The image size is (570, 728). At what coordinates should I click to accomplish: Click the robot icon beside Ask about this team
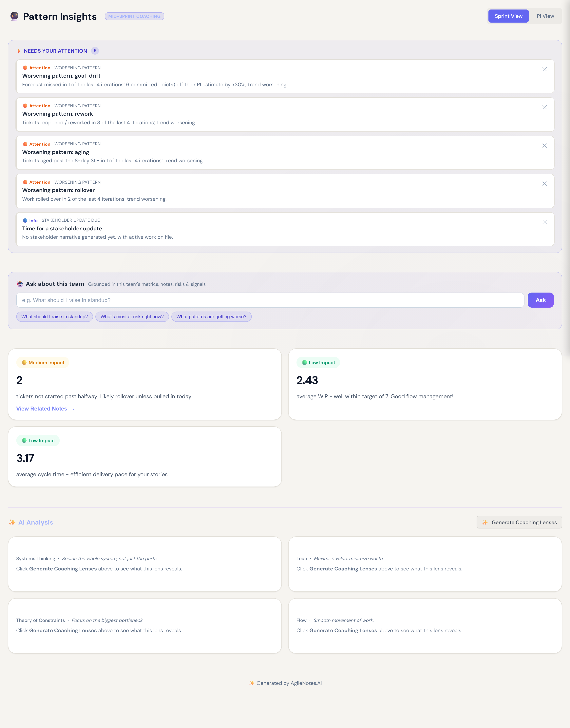click(x=20, y=284)
